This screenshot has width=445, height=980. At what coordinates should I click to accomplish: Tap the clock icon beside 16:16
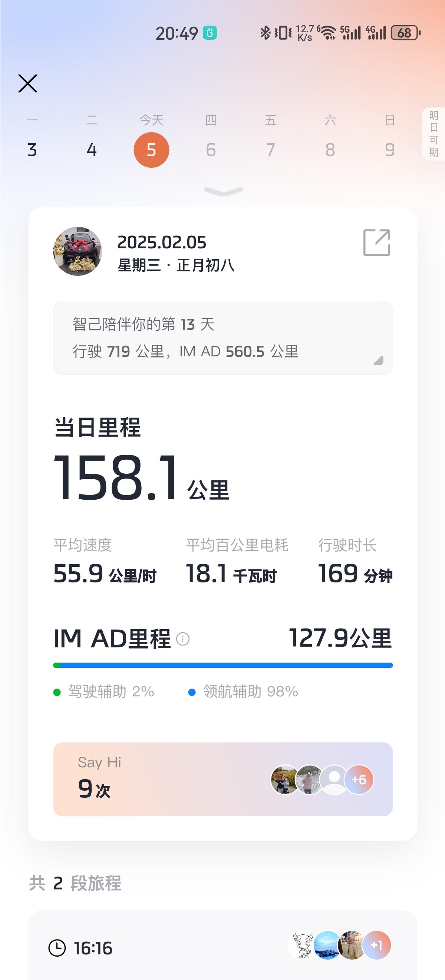tap(57, 948)
